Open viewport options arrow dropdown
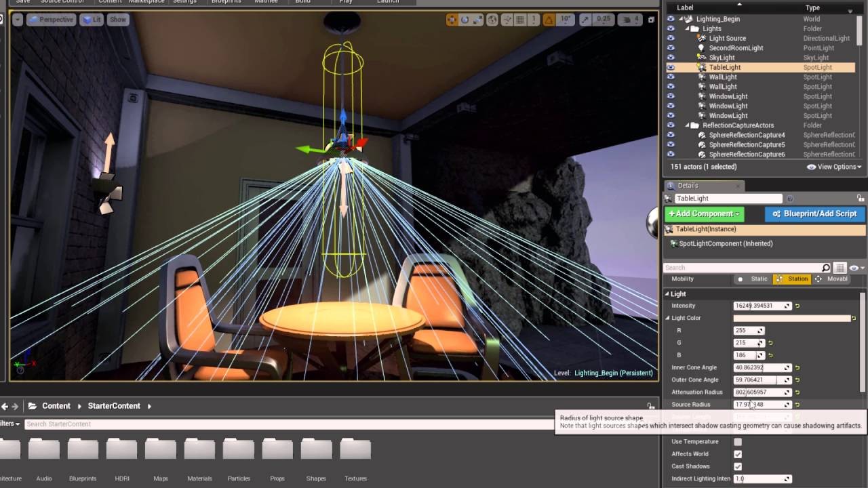This screenshot has height=488, width=868. (x=18, y=20)
